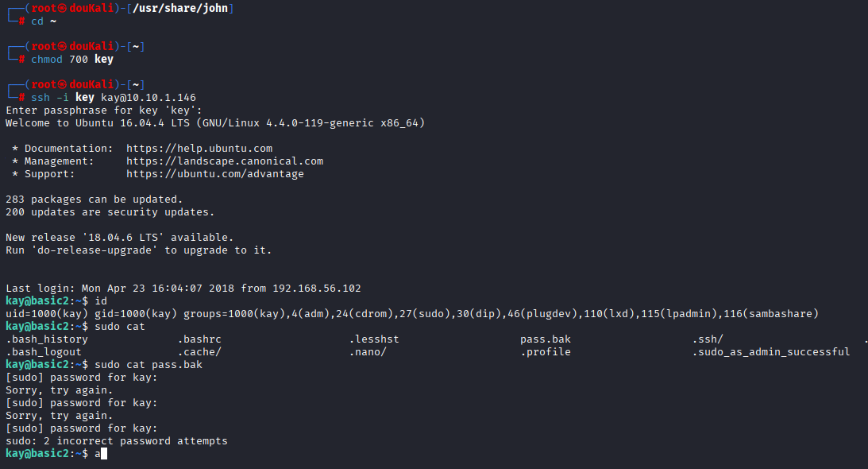Click the 'Last login' line IP address 192.168.56.102

pos(317,289)
